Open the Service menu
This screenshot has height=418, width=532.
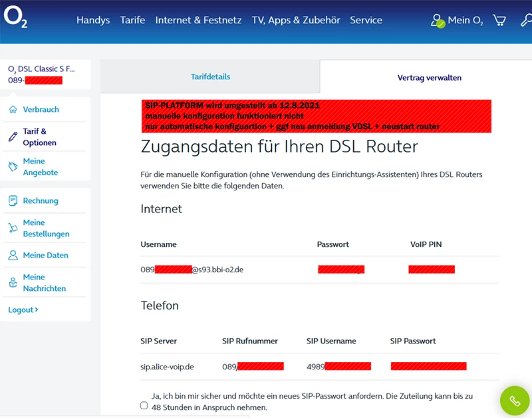tap(366, 20)
